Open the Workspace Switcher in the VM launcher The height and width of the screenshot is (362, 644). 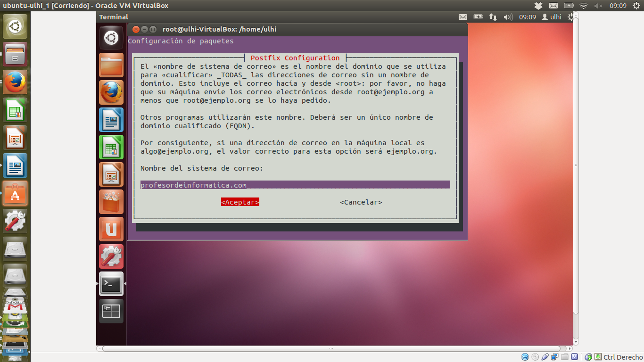point(111,311)
